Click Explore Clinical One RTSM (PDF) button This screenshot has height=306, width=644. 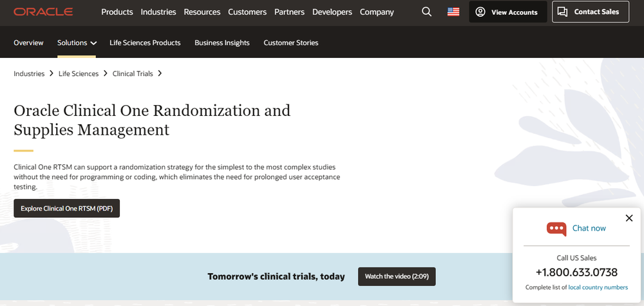point(66,208)
